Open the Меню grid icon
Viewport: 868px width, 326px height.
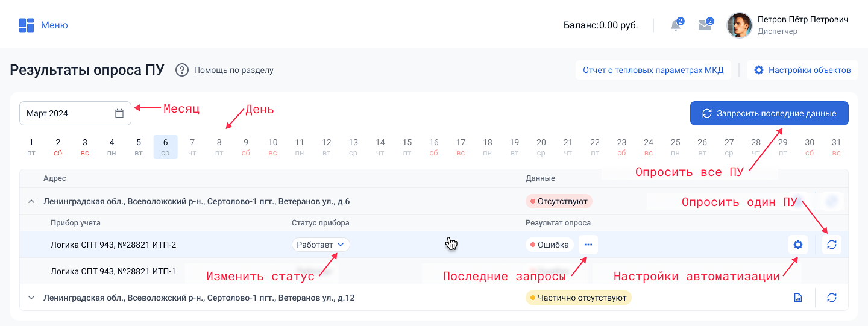pyautogui.click(x=27, y=25)
